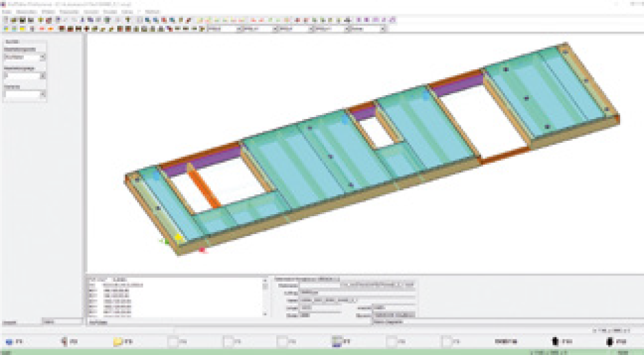The image size is (644, 355).
Task: Click the F11 function key button
Action: (562, 341)
